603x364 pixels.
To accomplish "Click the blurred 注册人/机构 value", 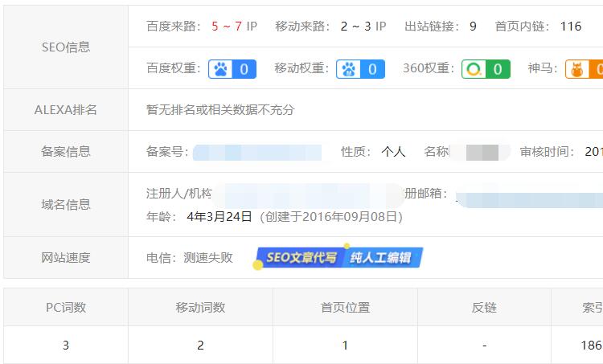I will (308, 195).
